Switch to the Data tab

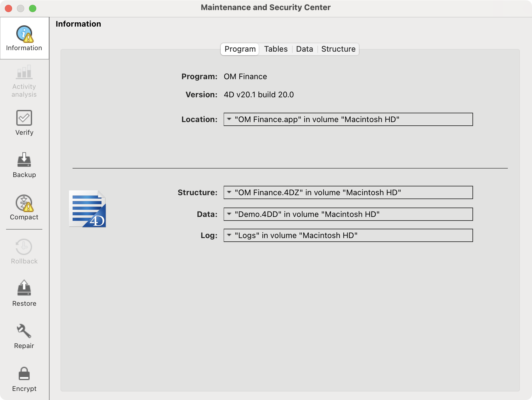(x=304, y=49)
